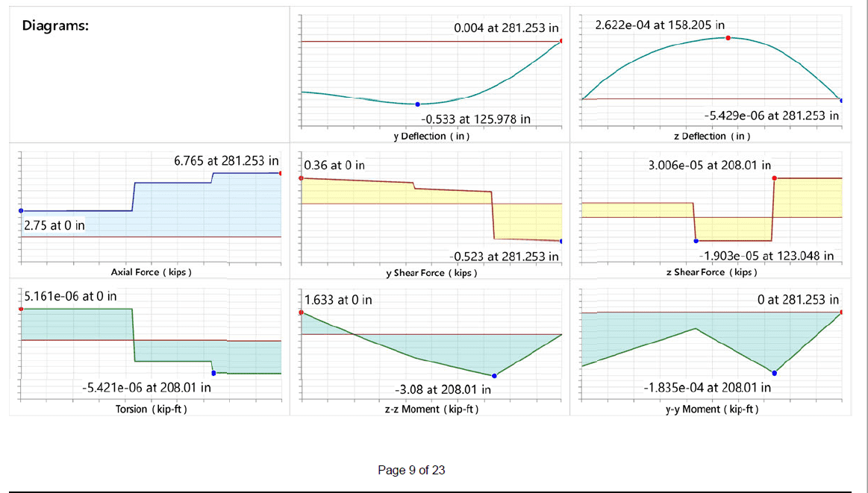Click the red marker on Axial Force diagram
This screenshot has width=868, height=493.
[281, 173]
